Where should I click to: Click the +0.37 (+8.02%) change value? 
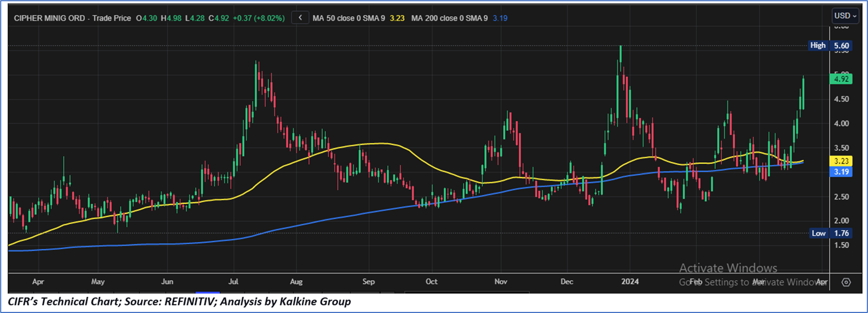[259, 18]
